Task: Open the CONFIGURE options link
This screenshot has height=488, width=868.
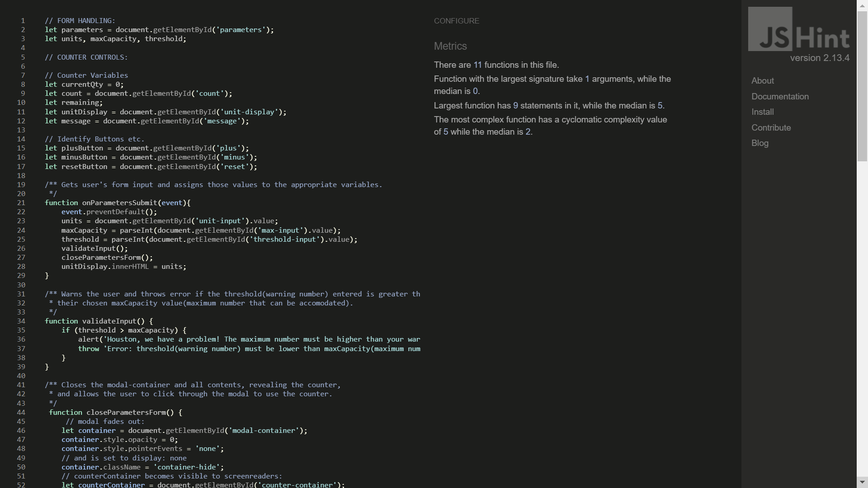Action: pos(456,21)
